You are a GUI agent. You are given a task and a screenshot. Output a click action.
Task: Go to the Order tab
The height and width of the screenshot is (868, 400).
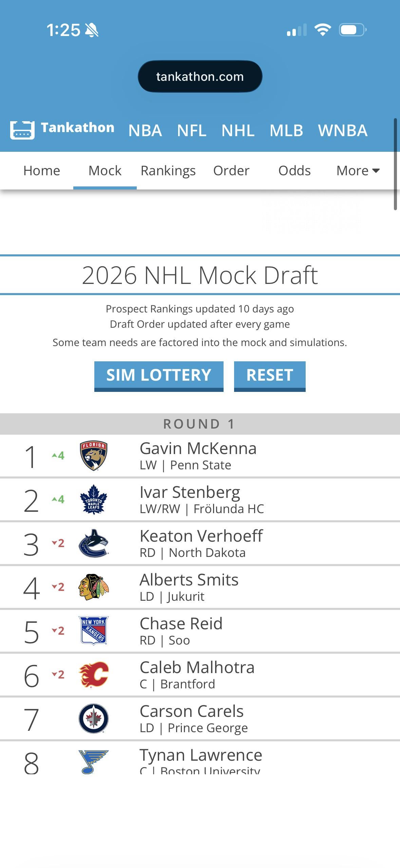231,170
